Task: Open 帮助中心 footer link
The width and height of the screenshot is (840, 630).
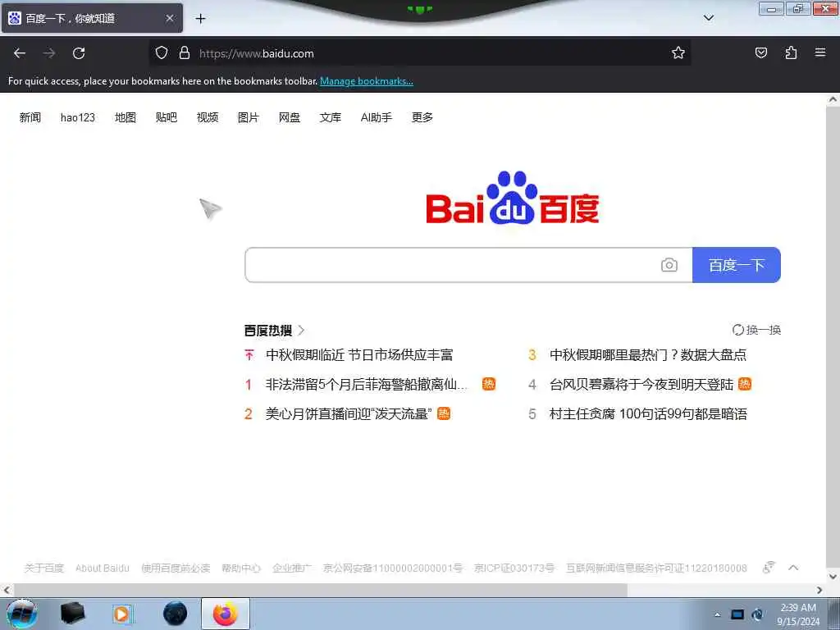Action: point(241,568)
